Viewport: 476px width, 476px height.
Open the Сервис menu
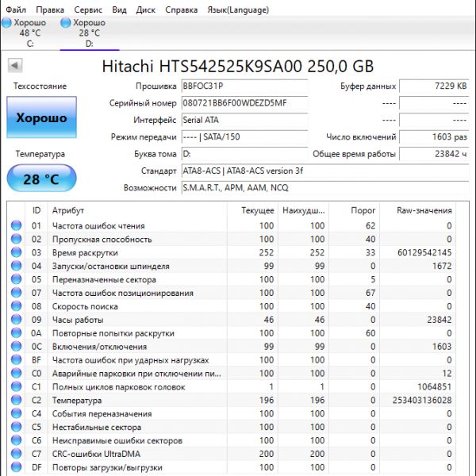(x=88, y=10)
